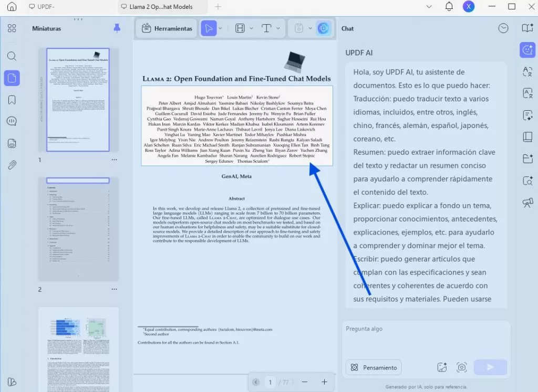Select the highlight H tool
The image size is (538, 392).
point(240,28)
